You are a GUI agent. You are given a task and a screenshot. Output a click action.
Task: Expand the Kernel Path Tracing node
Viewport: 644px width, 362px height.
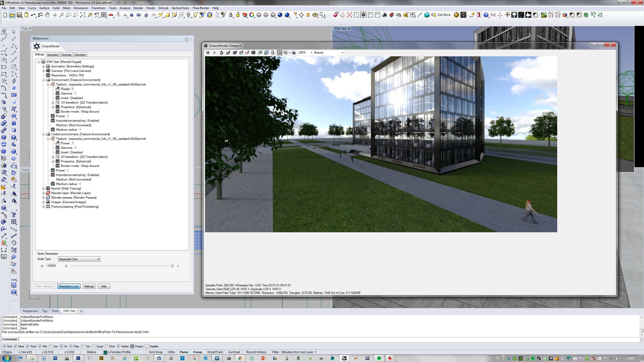coord(43,189)
